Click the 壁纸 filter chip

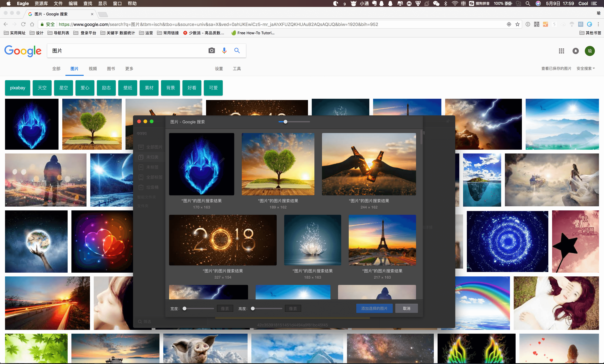click(x=128, y=88)
